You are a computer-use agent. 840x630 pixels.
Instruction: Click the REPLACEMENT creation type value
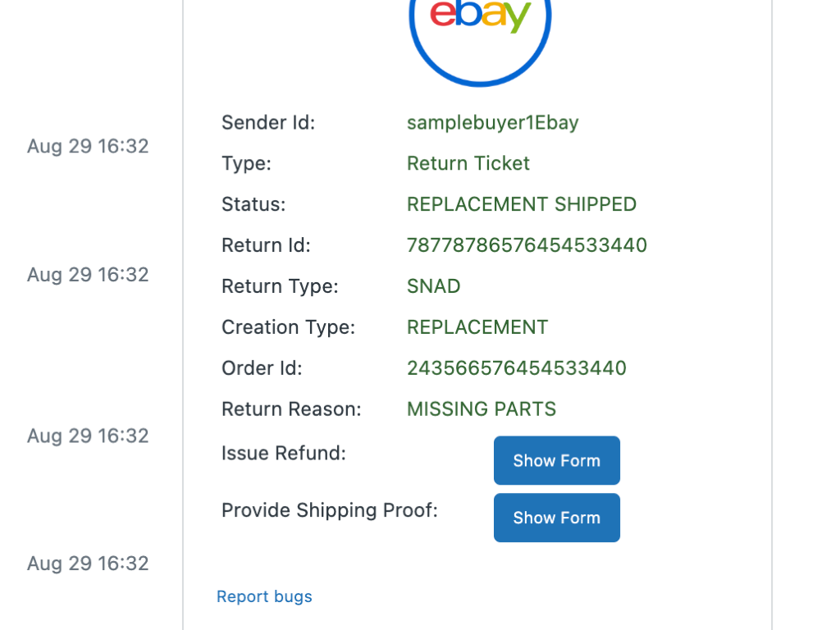click(x=477, y=327)
